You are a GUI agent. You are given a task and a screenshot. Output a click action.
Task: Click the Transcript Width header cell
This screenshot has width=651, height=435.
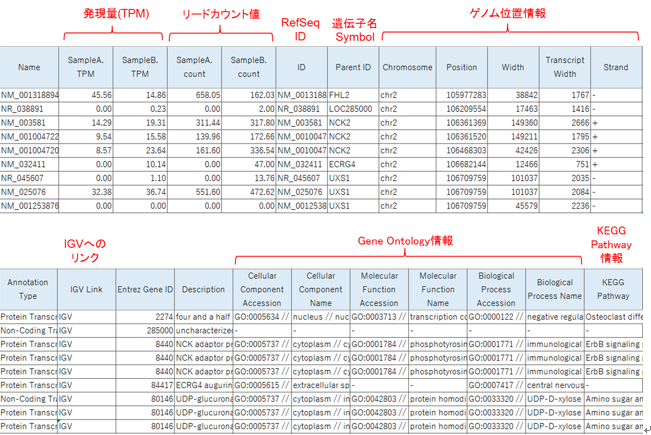pos(565,67)
